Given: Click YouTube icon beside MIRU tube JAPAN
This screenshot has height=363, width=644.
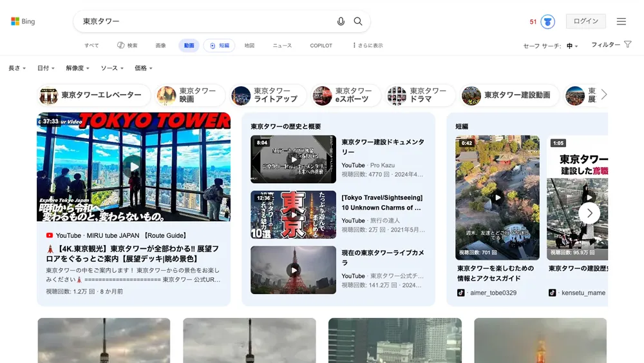Looking at the screenshot, I should point(50,235).
